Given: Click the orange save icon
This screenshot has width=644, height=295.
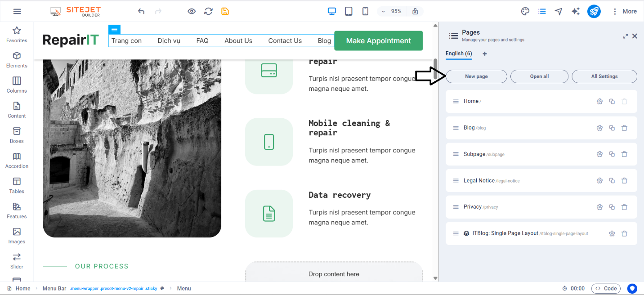Looking at the screenshot, I should (225, 11).
